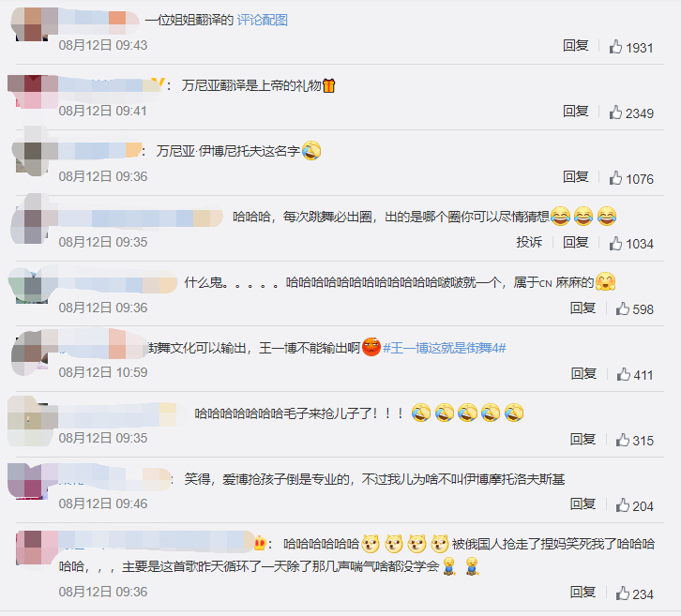This screenshot has height=616, width=681.
Task: Upvote the comment with 315 likes
Action: 622,440
